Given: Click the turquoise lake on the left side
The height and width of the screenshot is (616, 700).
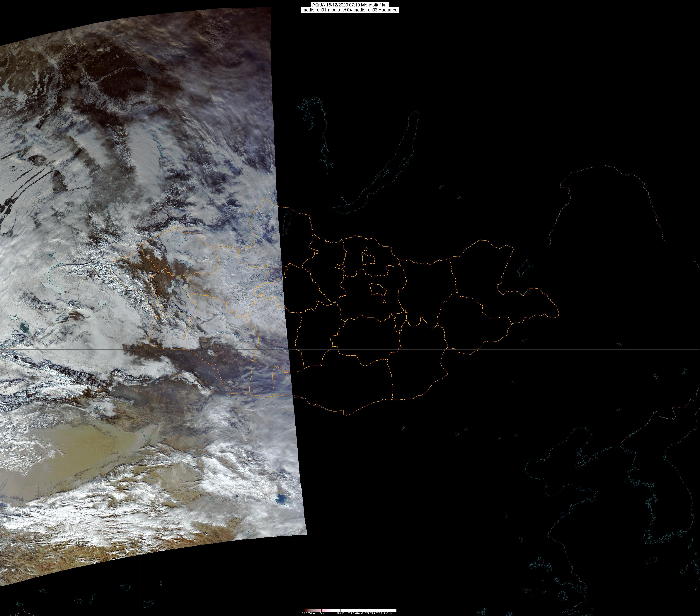Looking at the screenshot, I should (24, 328).
